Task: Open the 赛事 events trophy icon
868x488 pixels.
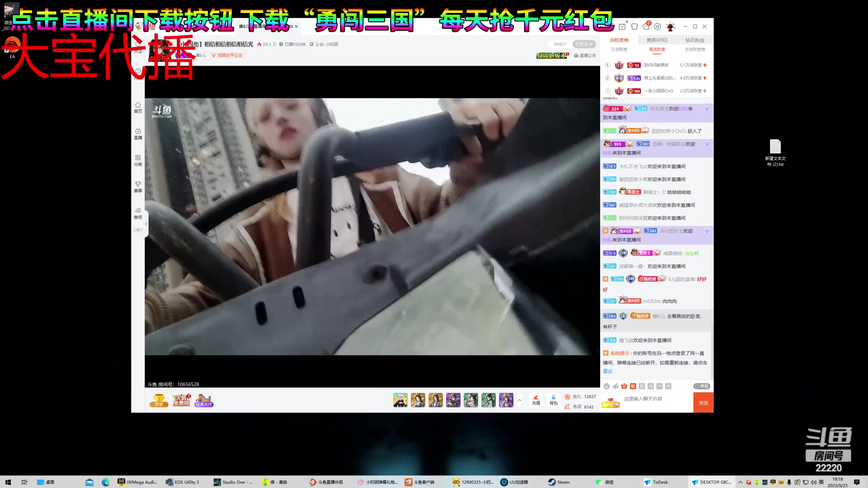Action: [x=138, y=187]
